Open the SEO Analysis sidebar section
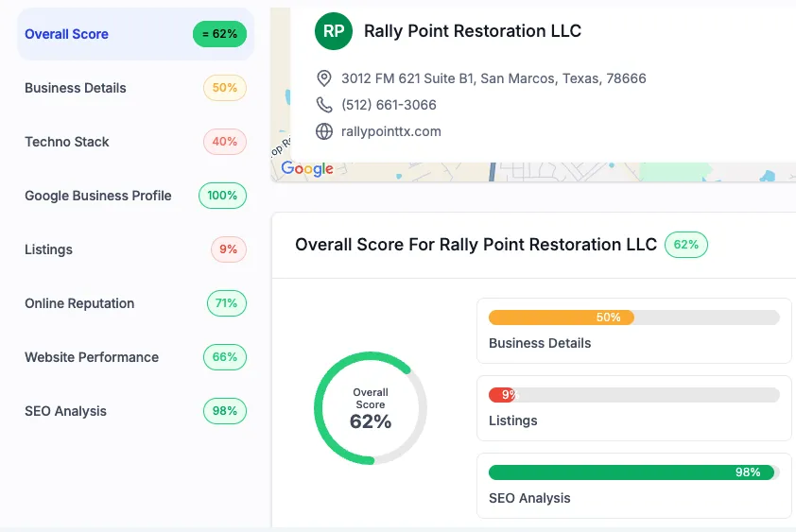The height and width of the screenshot is (532, 796). click(135, 411)
